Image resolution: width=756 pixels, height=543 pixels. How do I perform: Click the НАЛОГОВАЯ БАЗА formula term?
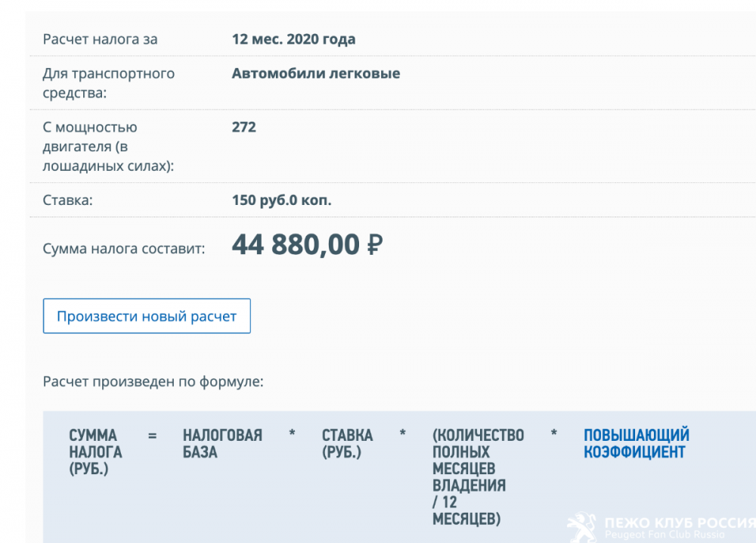[x=222, y=444]
